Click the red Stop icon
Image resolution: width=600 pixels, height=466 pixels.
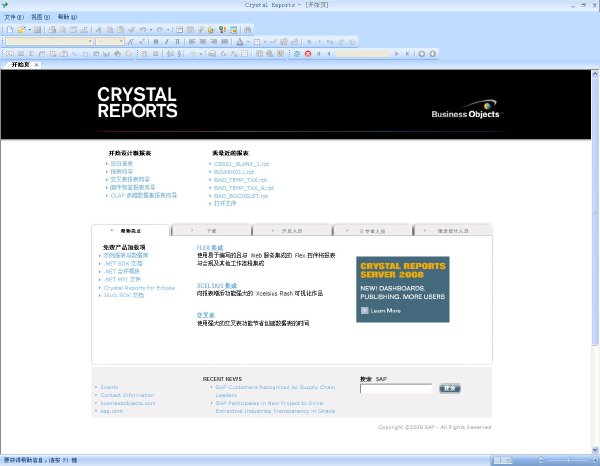308,54
